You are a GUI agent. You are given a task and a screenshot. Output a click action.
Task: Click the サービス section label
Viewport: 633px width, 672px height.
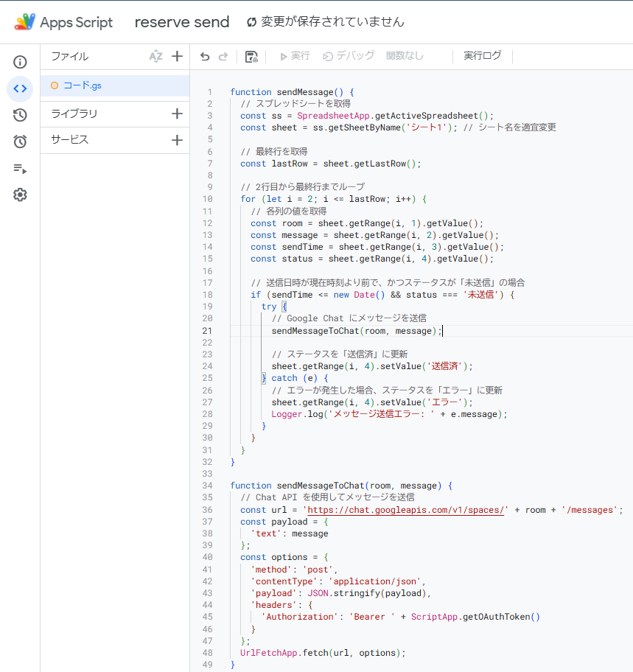point(69,140)
